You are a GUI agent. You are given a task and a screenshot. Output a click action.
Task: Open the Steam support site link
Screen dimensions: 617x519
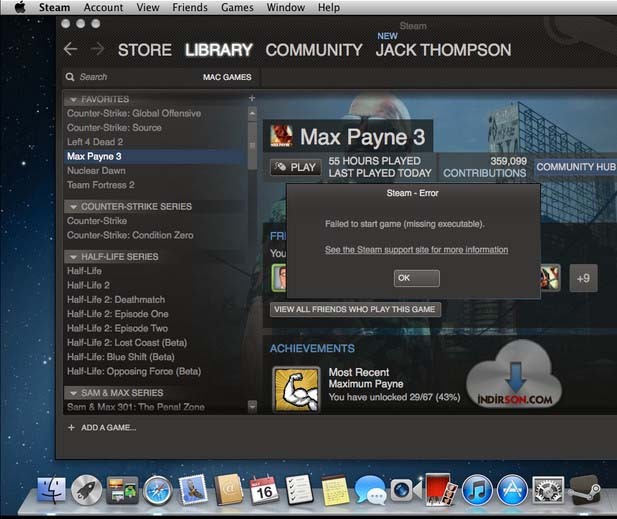[416, 249]
